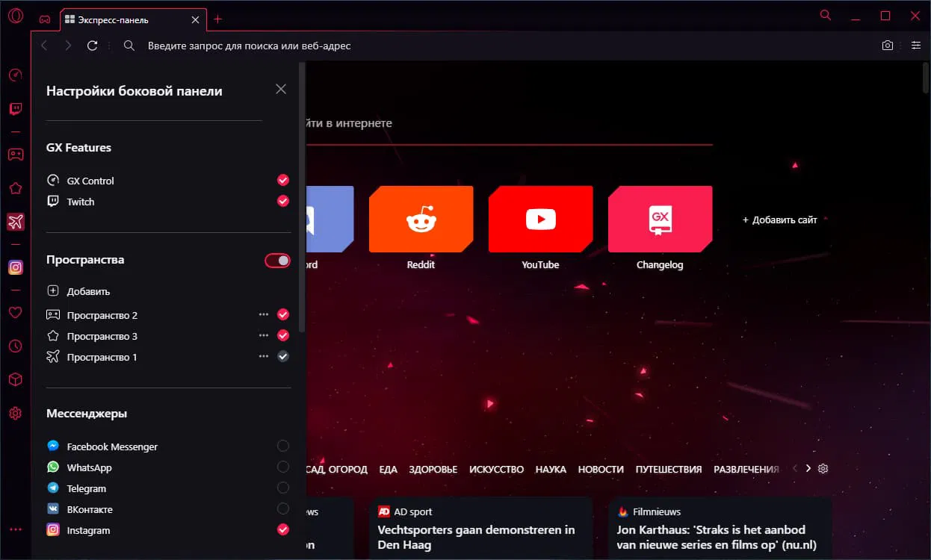931x560 pixels.
Task: Open Filmnieuws Jon Karthaus article
Action: 720,529
